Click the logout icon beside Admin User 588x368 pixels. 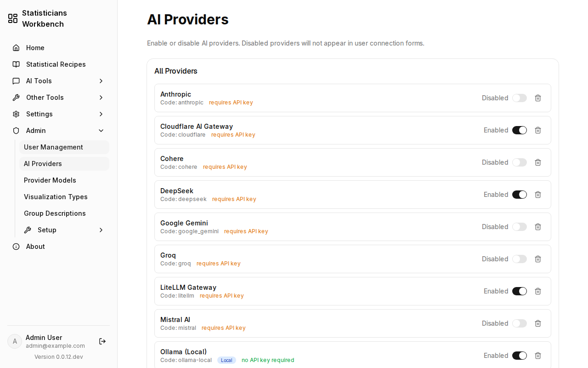click(102, 341)
